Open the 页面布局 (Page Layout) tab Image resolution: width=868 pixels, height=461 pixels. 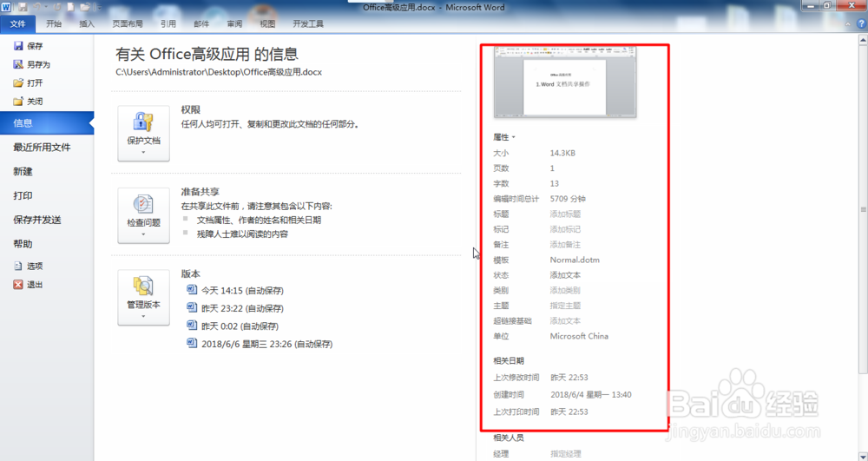(128, 23)
